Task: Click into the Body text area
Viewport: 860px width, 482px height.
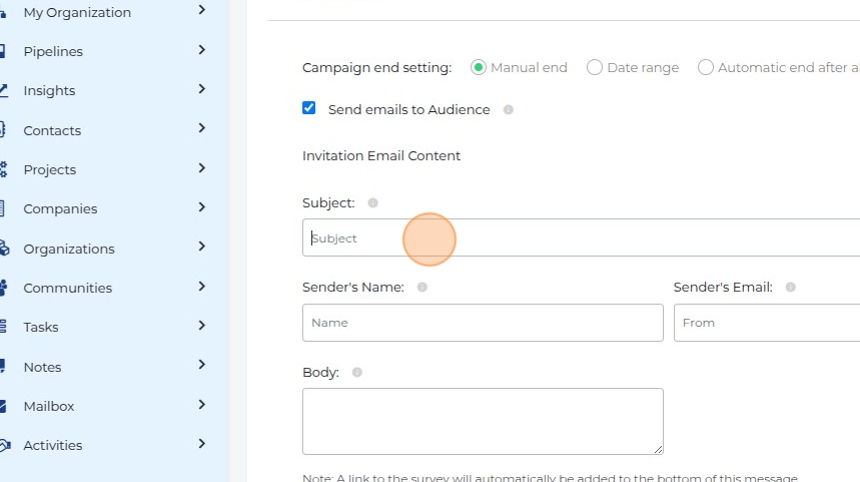Action: point(482,421)
